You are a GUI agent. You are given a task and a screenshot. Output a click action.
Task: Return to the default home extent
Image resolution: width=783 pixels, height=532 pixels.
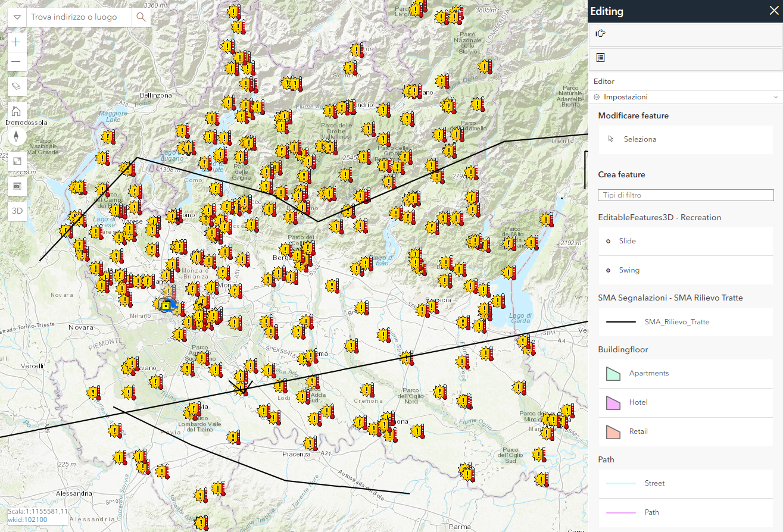click(x=17, y=111)
